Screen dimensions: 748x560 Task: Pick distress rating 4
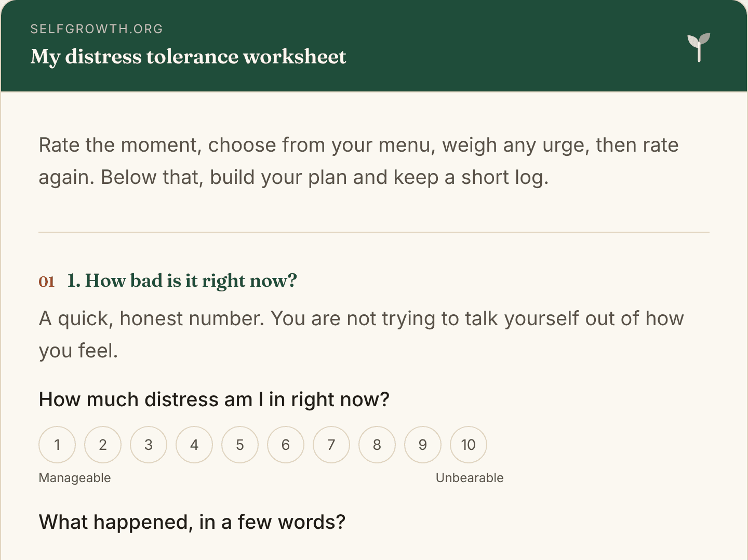pyautogui.click(x=194, y=445)
